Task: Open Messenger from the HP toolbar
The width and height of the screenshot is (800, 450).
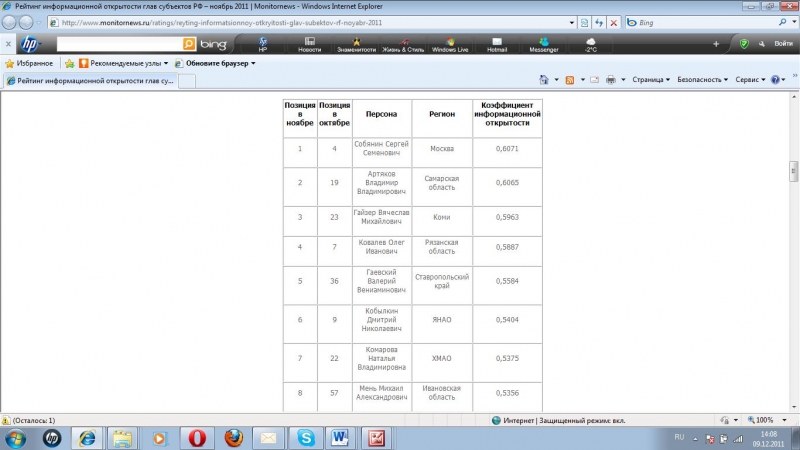Action: click(x=543, y=44)
